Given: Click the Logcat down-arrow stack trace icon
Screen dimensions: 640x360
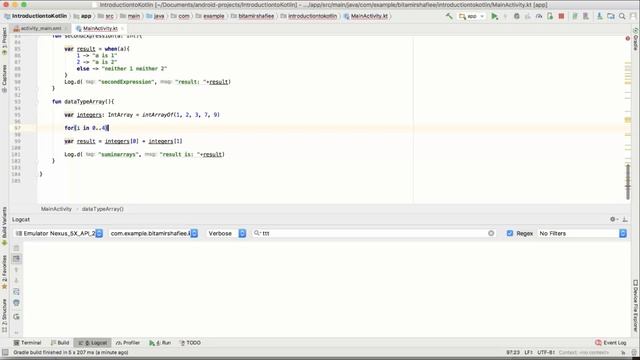Looking at the screenshot, I should click(16, 281).
